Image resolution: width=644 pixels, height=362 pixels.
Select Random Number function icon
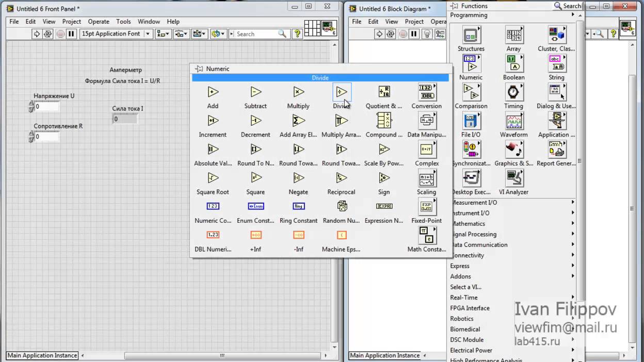[x=342, y=206]
